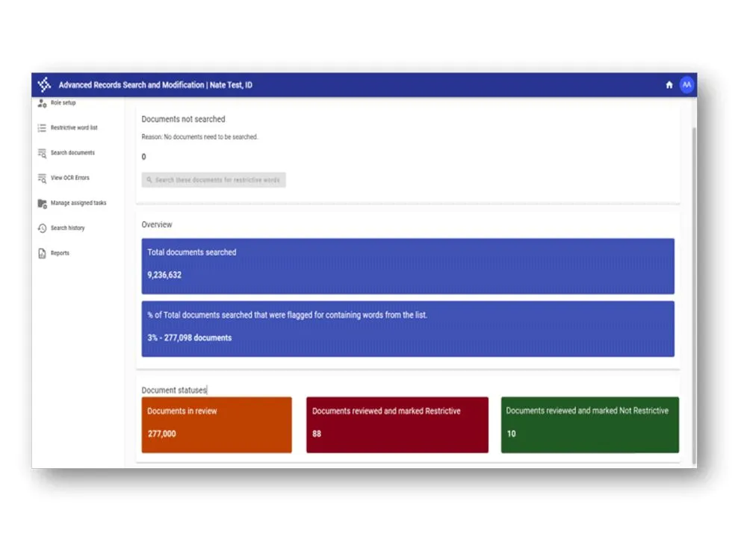Click the Search history clock icon
This screenshot has height=560, width=747.
pyautogui.click(x=43, y=228)
